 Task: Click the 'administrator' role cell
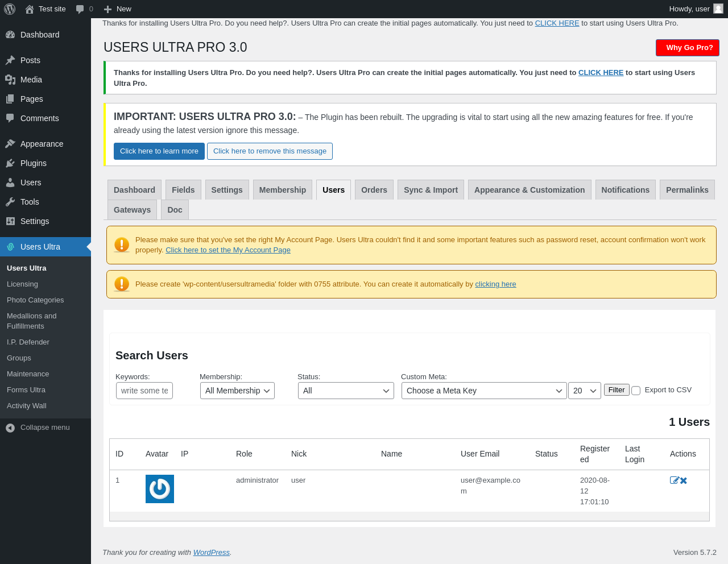click(257, 480)
